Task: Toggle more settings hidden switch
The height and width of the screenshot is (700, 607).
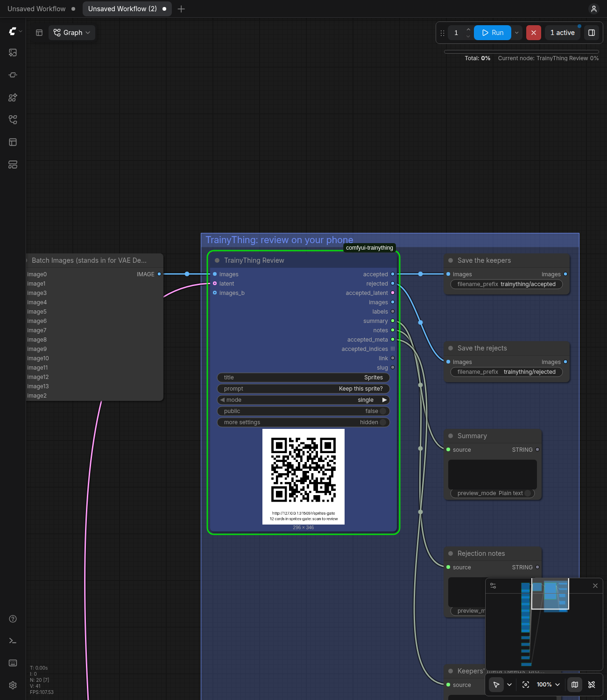Action: click(x=383, y=422)
